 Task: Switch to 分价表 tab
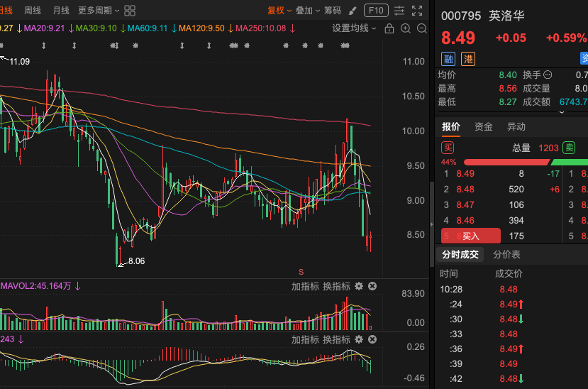pos(506,255)
